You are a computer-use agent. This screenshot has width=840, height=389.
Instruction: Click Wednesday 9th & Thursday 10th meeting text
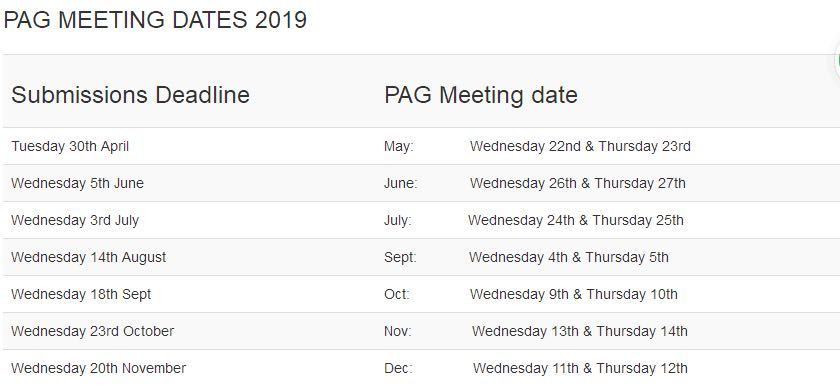573,294
